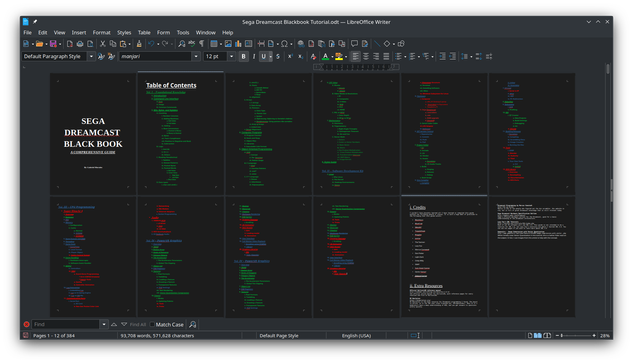The width and height of the screenshot is (633, 363).
Task: Activate Clone Formatting paintbrush
Action: click(139, 44)
